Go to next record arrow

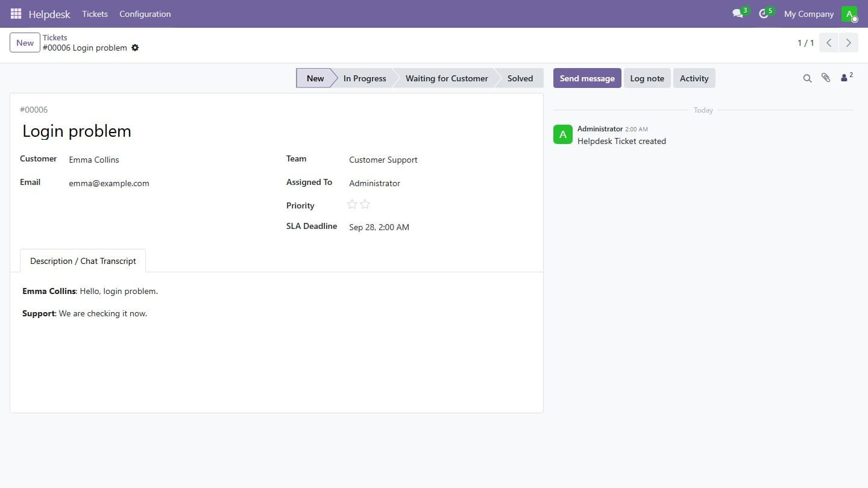point(848,43)
